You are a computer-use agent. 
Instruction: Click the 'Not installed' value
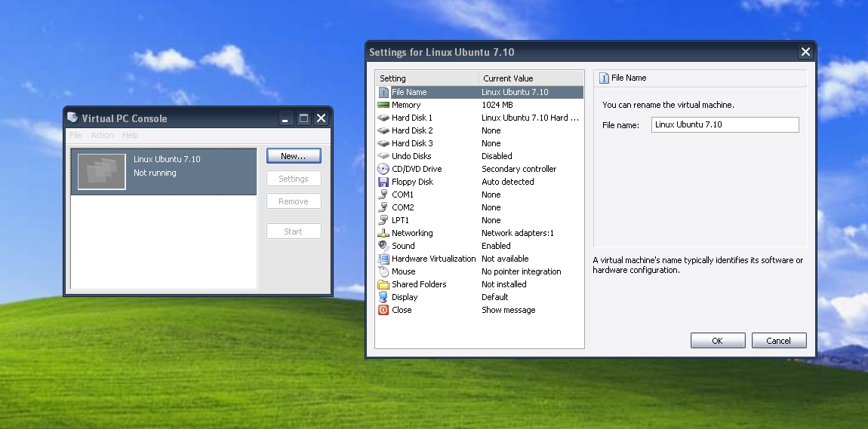tap(503, 284)
